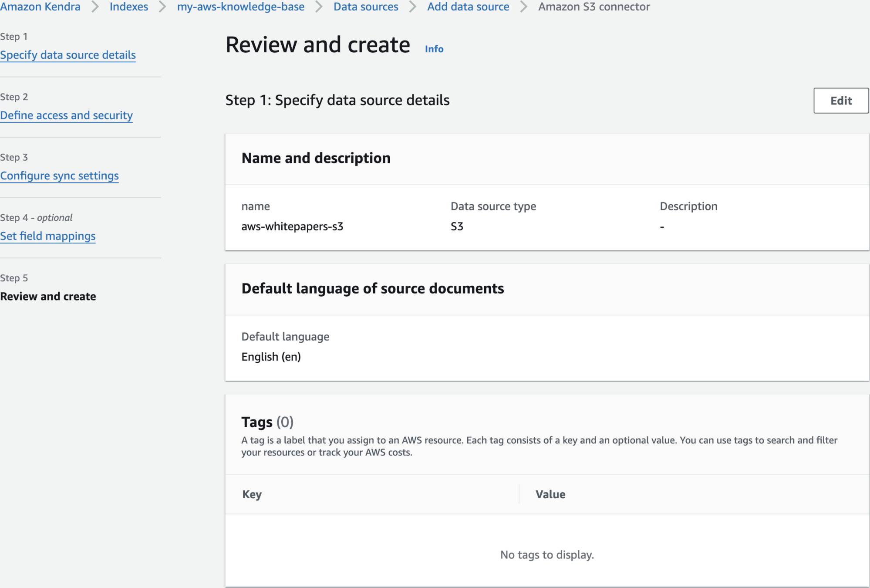Go to my-aws-knowledge-base breadcrumb
870x588 pixels.
pyautogui.click(x=240, y=7)
